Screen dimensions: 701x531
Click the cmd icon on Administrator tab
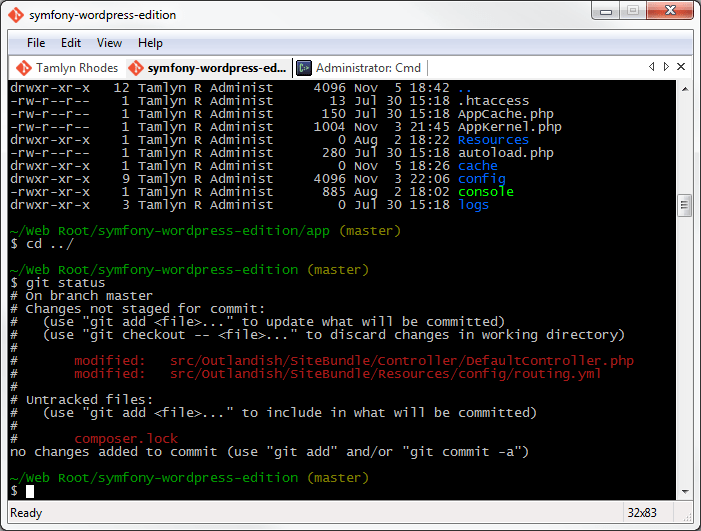click(304, 68)
